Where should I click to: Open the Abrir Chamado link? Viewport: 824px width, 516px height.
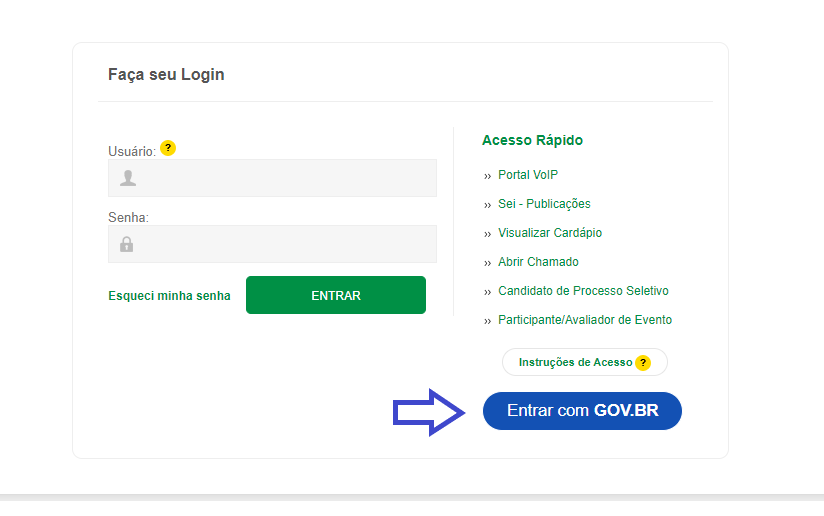click(538, 262)
